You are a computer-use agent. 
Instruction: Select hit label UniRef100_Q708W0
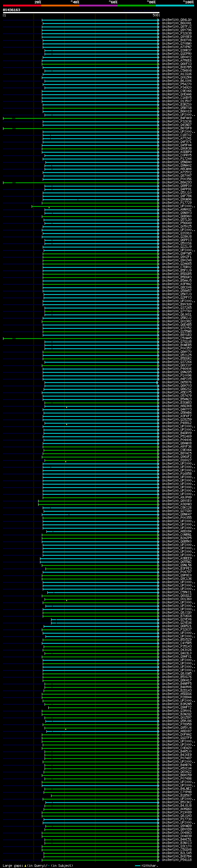176,43
